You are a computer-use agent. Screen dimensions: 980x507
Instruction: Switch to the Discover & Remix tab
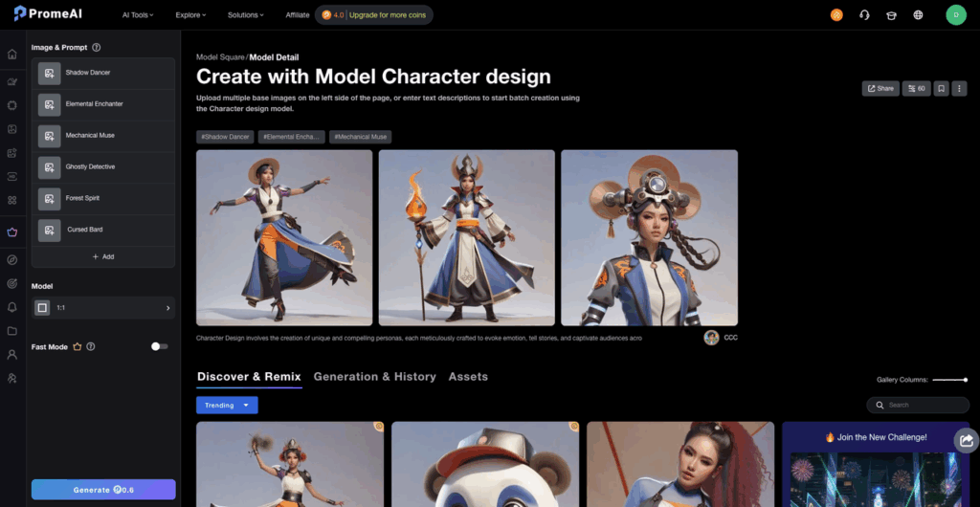click(249, 377)
